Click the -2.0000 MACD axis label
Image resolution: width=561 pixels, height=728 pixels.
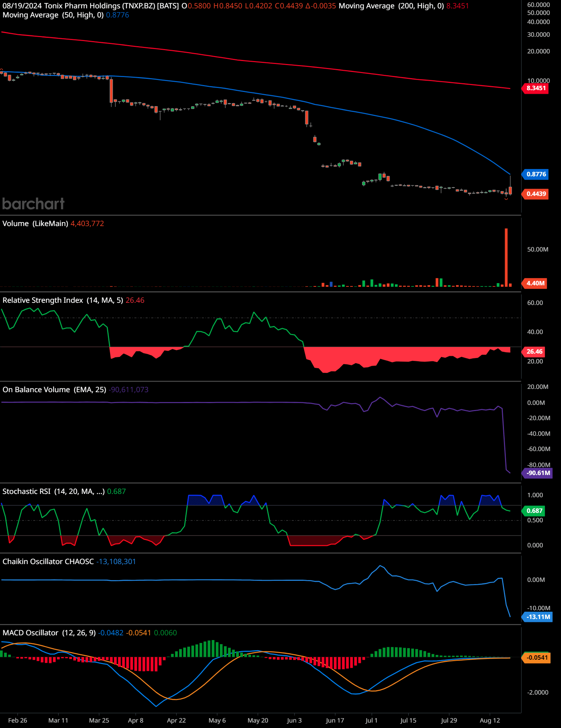click(538, 692)
